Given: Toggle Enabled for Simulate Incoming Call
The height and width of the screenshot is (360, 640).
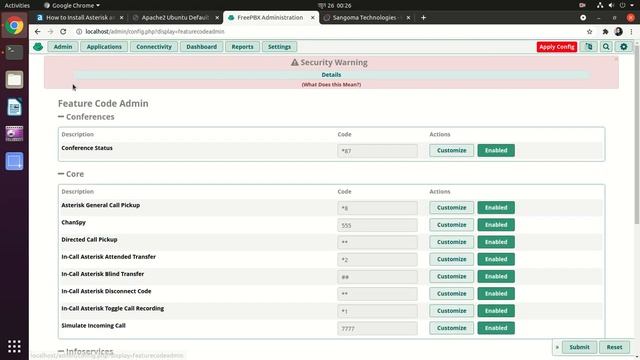Looking at the screenshot, I should (x=496, y=328).
